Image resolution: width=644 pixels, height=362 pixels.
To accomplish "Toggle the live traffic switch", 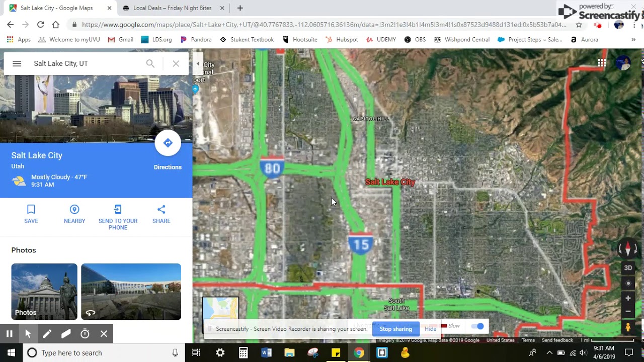I will click(477, 326).
